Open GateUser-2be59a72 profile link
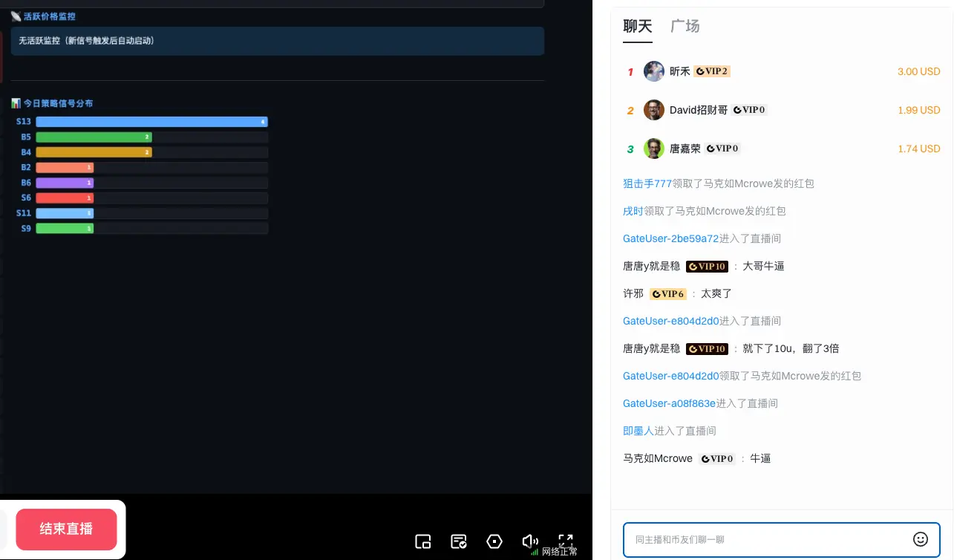 click(671, 238)
